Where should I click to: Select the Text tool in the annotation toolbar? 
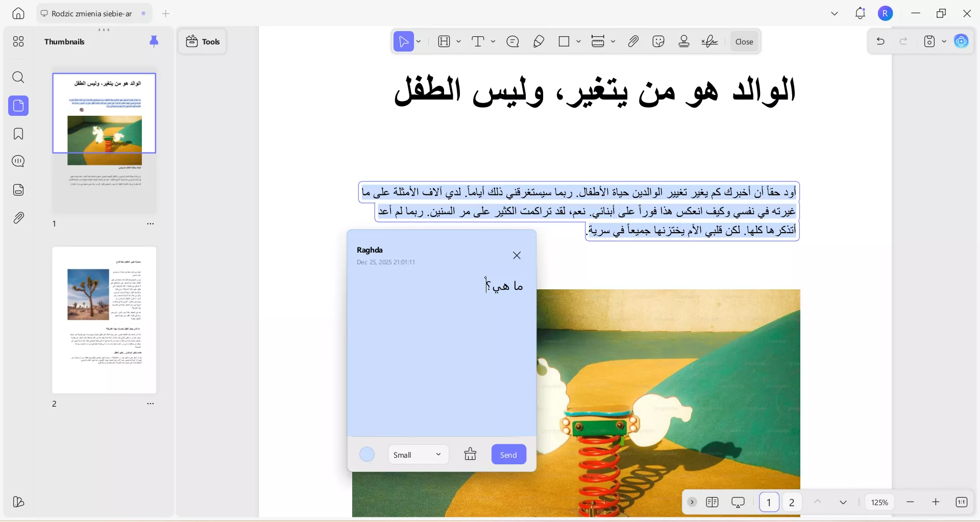(479, 41)
